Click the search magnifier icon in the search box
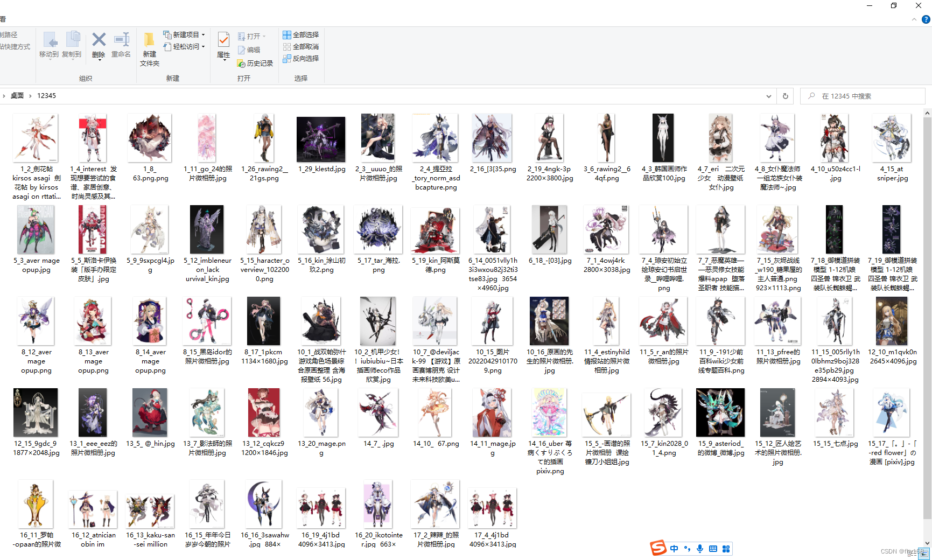The height and width of the screenshot is (560, 932). (x=811, y=96)
